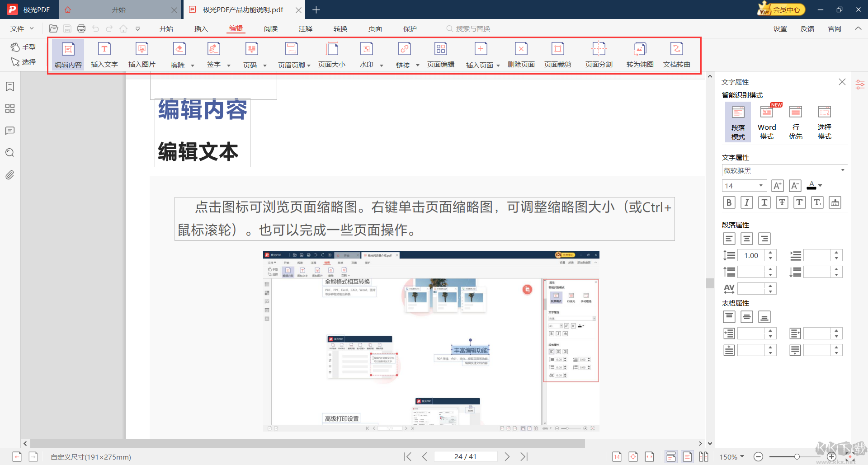This screenshot has width=868, height=465.
Task: Expand the 页码 dropdown arrow
Action: coord(265,66)
